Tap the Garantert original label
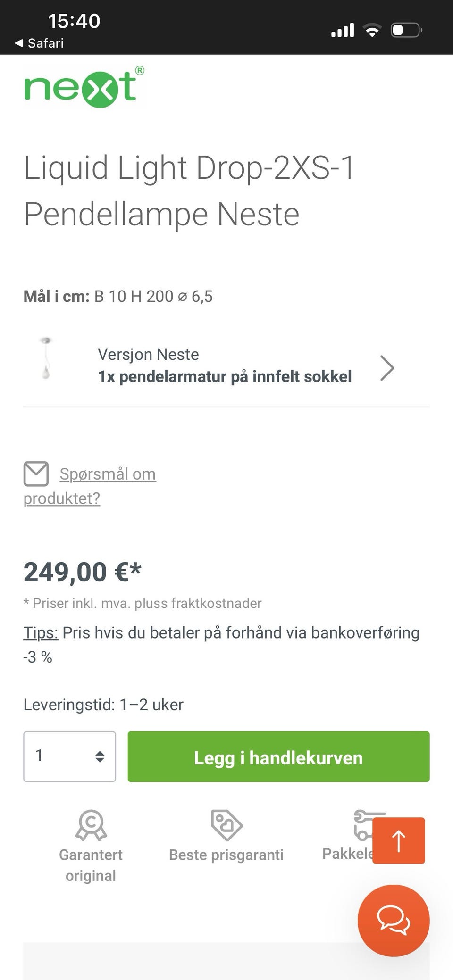 91,865
